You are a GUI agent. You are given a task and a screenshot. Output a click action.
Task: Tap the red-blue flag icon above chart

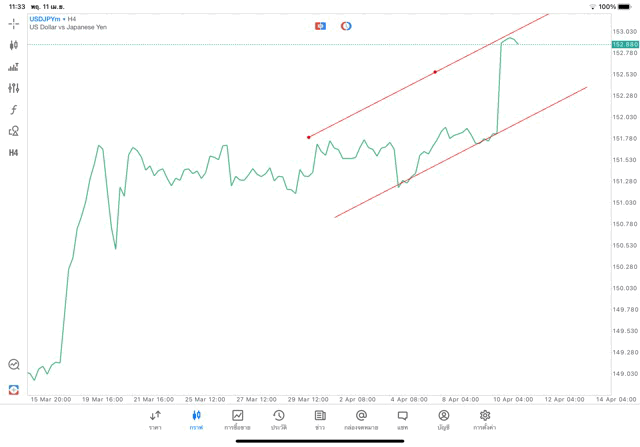click(320, 26)
